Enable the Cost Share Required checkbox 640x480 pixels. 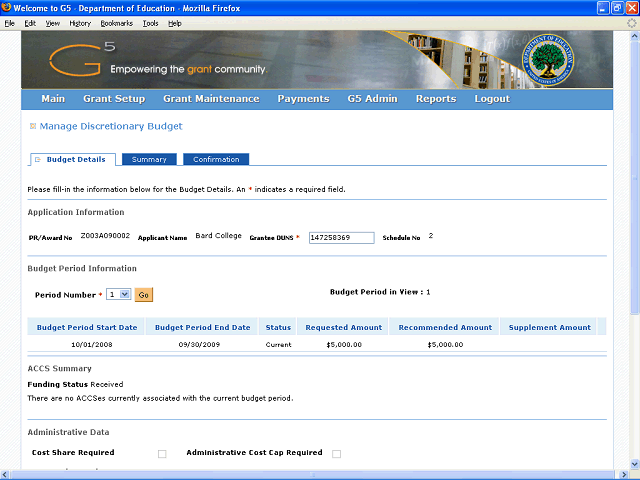tap(162, 454)
